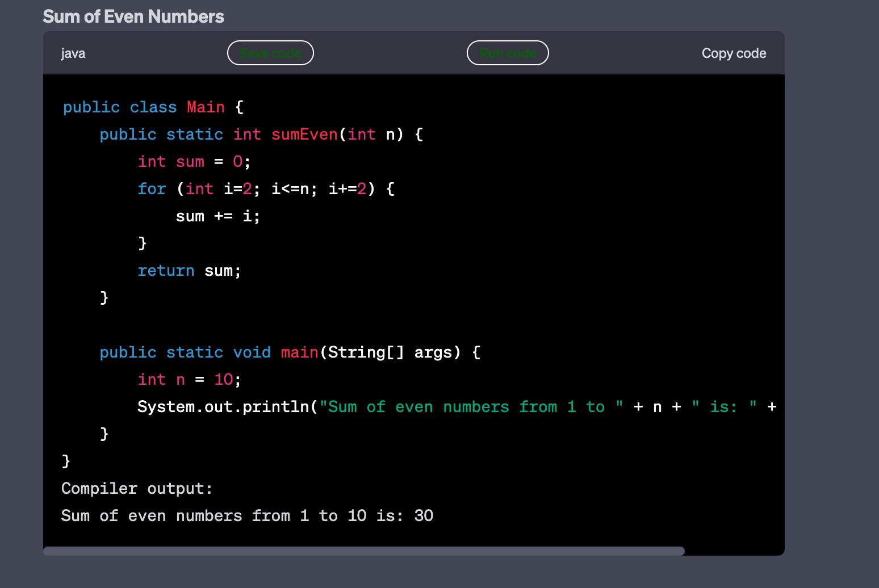Click the int sum = 0 declaration
This screenshot has height=588, width=879.
[x=193, y=161]
